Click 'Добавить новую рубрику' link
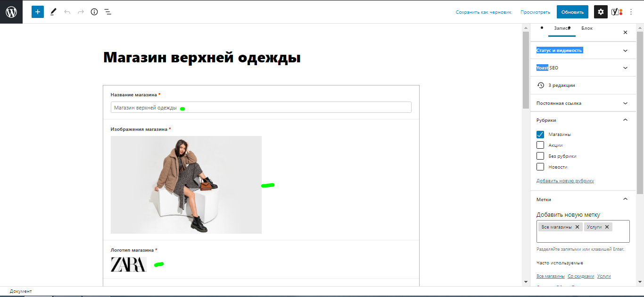 565,181
